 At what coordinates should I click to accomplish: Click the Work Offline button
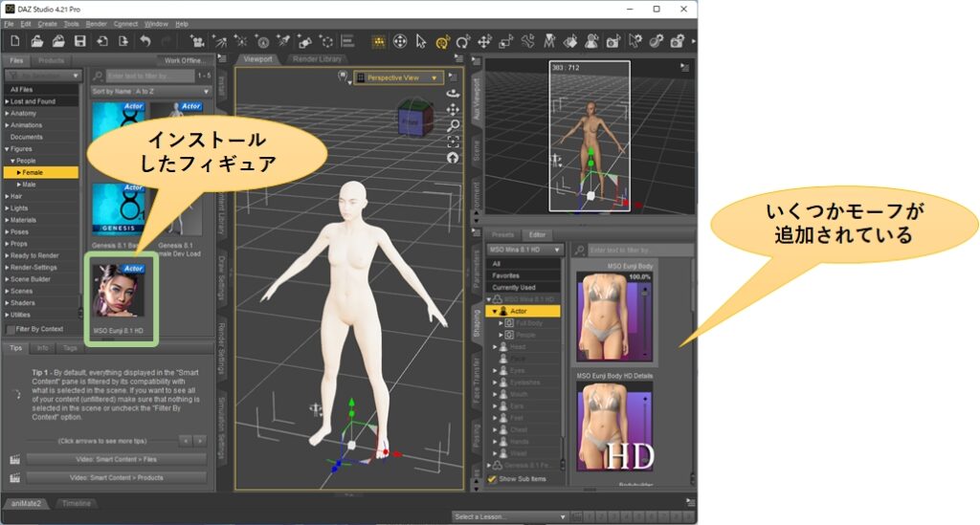tap(185, 60)
